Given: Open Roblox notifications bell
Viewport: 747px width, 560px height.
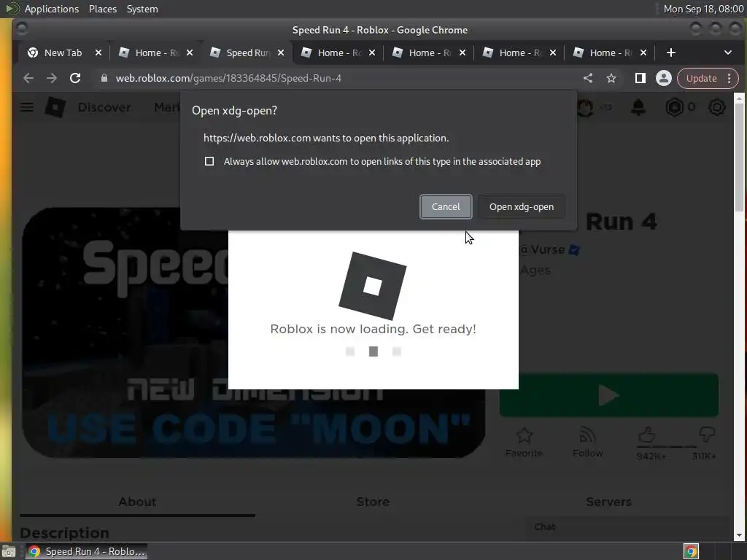Looking at the screenshot, I should 638,108.
